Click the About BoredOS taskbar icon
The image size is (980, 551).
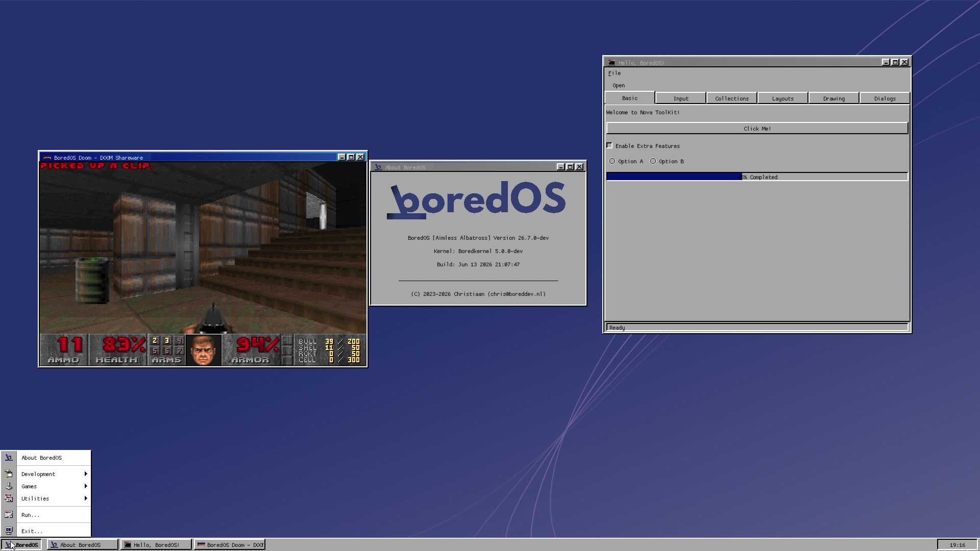point(54,545)
